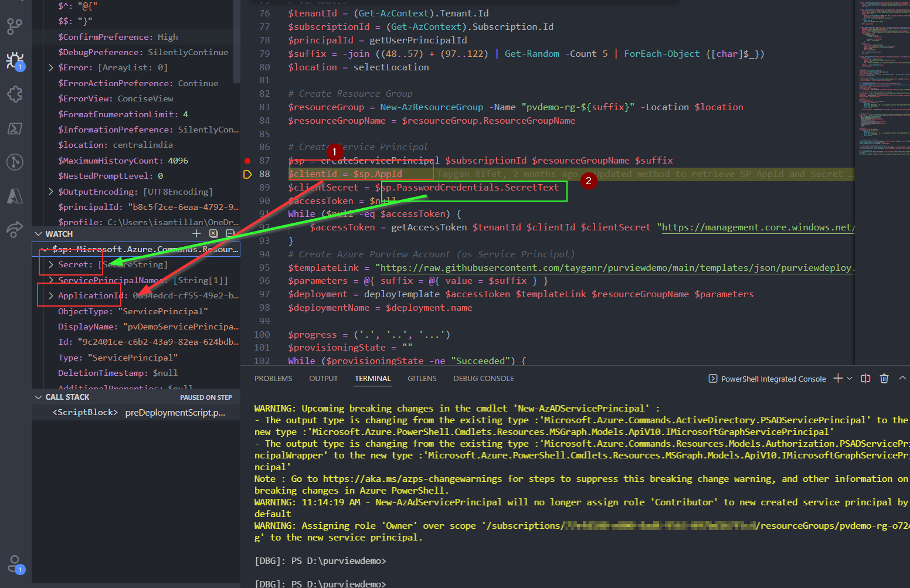Expand the $Error variable

(x=51, y=67)
